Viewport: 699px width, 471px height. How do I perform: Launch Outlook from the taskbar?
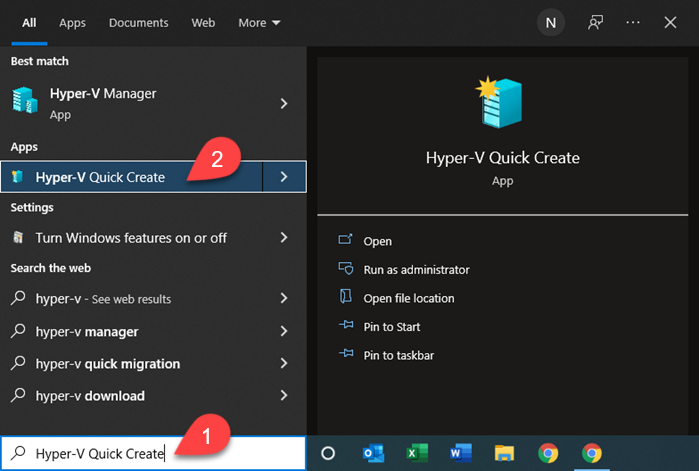click(373, 453)
